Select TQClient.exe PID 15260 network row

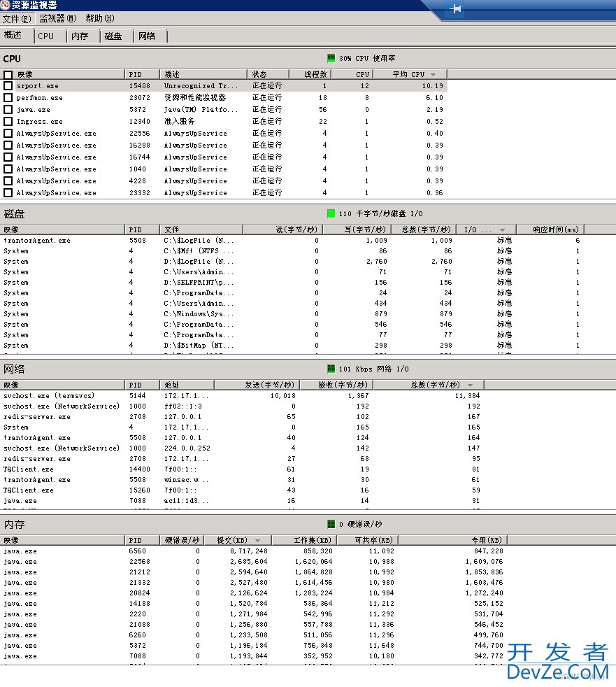[x=242, y=490]
